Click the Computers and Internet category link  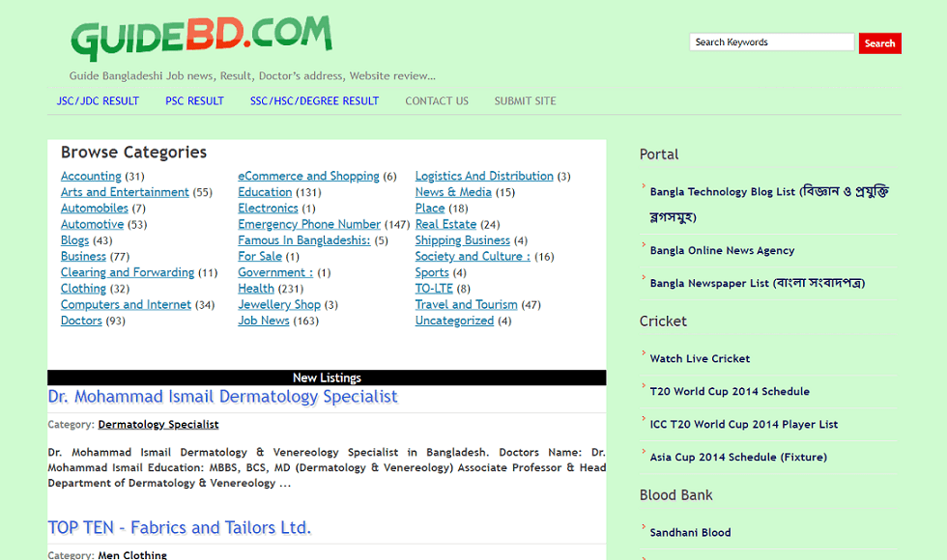[126, 303]
